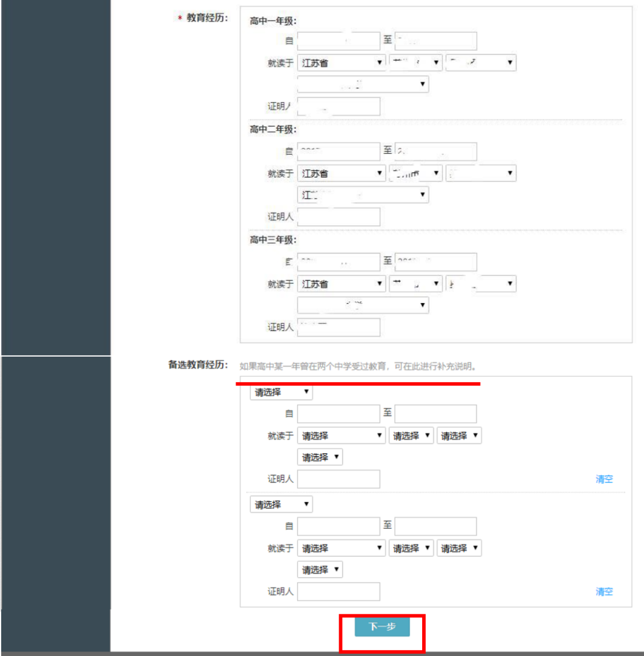Screen dimensions: 644x656
Task: Open the second 请选择 grade dropdown in 备选教育经历
Action: pos(280,504)
